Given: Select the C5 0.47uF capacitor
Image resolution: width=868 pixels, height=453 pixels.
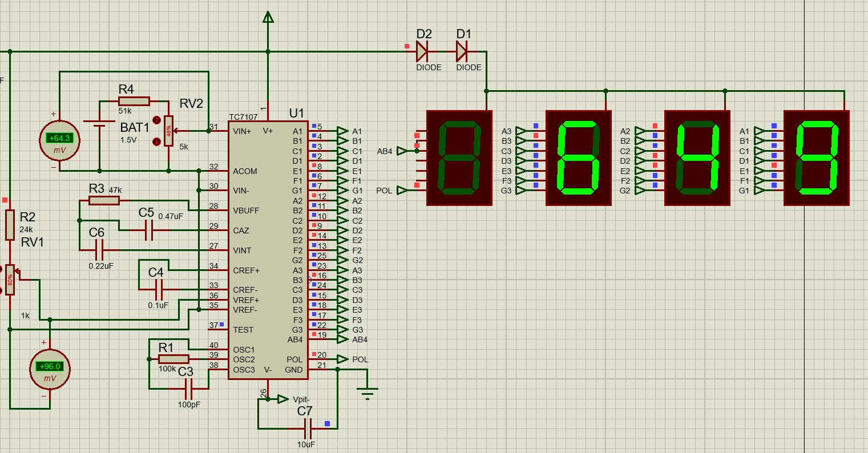Looking at the screenshot, I should 150,230.
